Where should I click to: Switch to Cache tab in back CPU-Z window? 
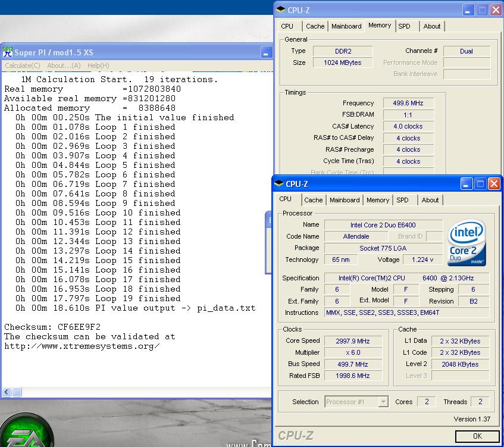tap(315, 26)
